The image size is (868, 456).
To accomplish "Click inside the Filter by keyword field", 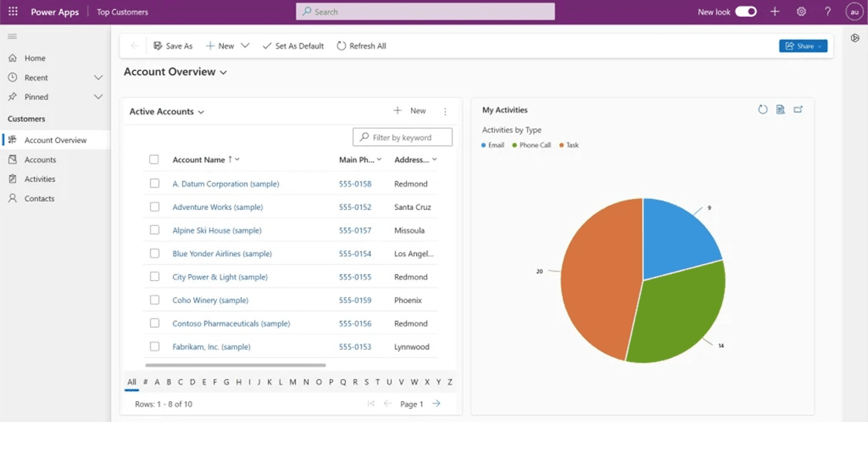I will point(402,137).
